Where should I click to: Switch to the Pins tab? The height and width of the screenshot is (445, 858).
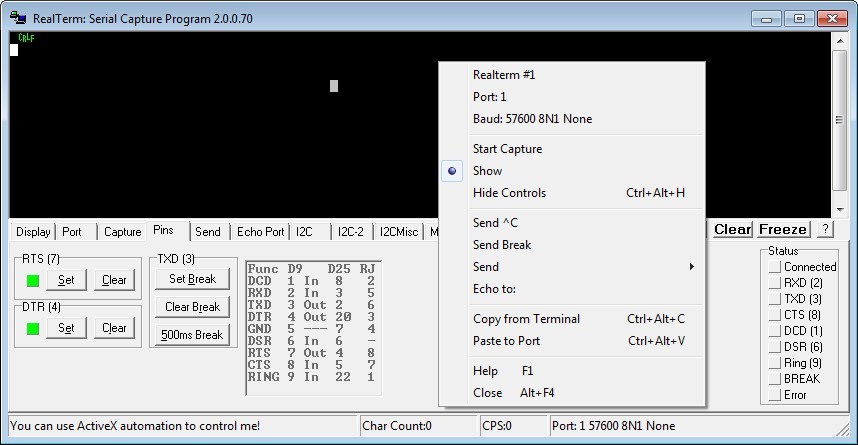167,230
